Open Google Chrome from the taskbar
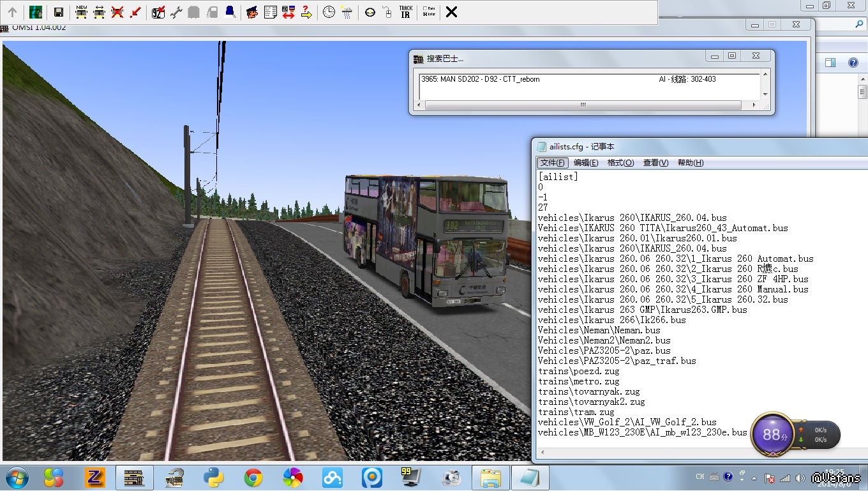Screen dimensions: 868x491 point(253,478)
